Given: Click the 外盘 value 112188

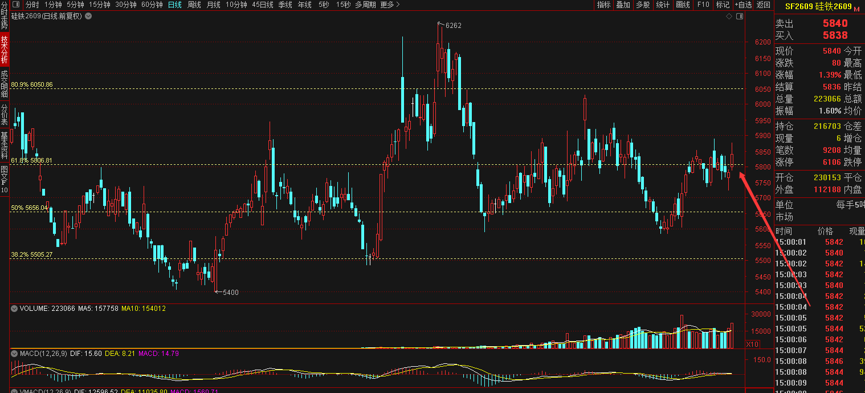Looking at the screenshot, I should pos(827,189).
